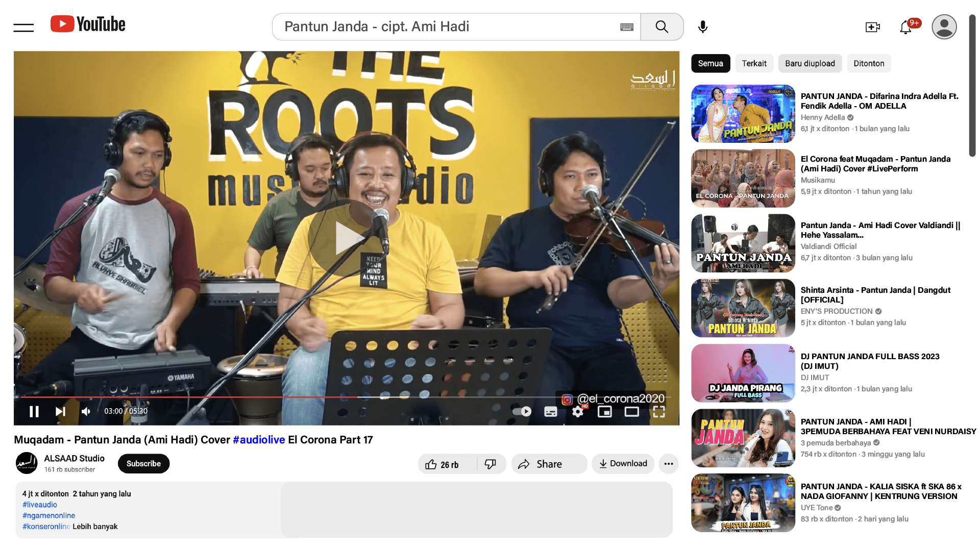This screenshot has width=980, height=551.
Task: Click the magnifier search button
Action: point(661,27)
